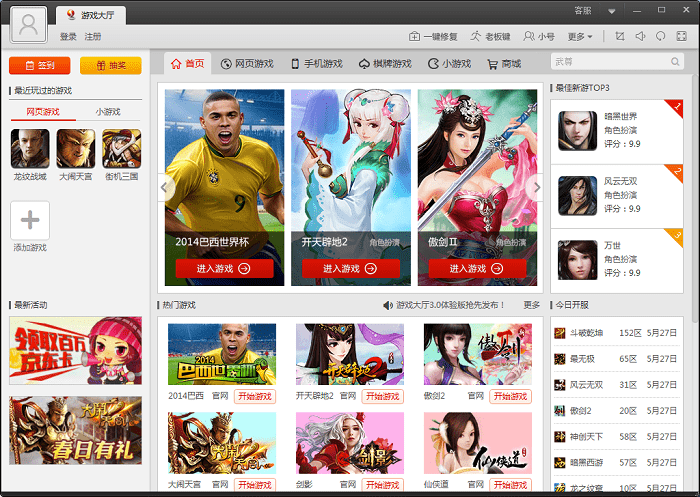Open the 春日有礼 activity banner
700x497 pixels.
tap(75, 430)
